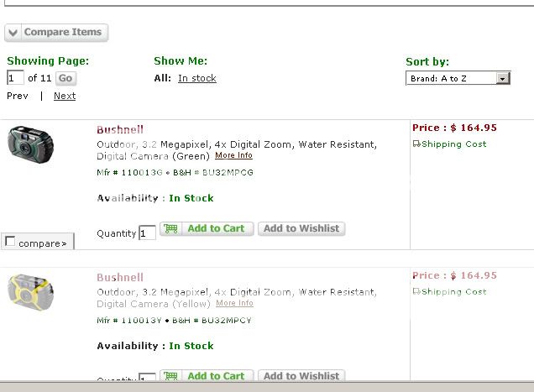The image size is (534, 392).
Task: Click the cart icon for yellow Bushnell camera
Action: click(170, 376)
